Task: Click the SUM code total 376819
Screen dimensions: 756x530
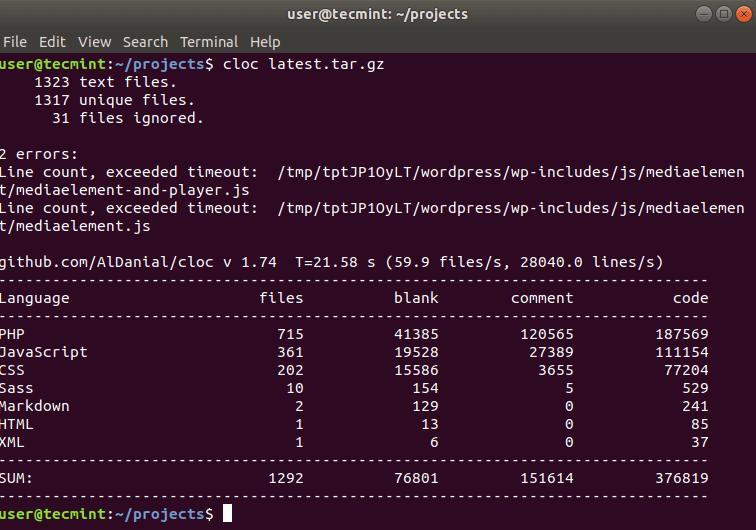Action: (x=681, y=478)
